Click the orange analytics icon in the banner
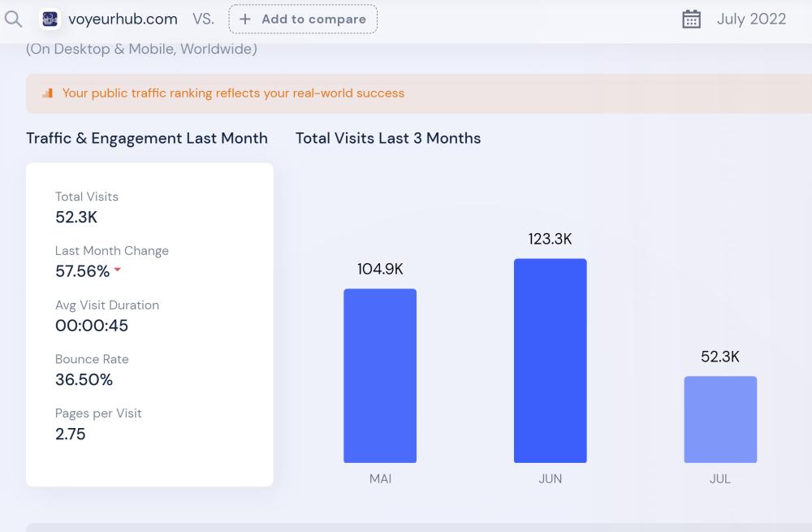Viewport: 812px width, 532px height. pyautogui.click(x=47, y=93)
